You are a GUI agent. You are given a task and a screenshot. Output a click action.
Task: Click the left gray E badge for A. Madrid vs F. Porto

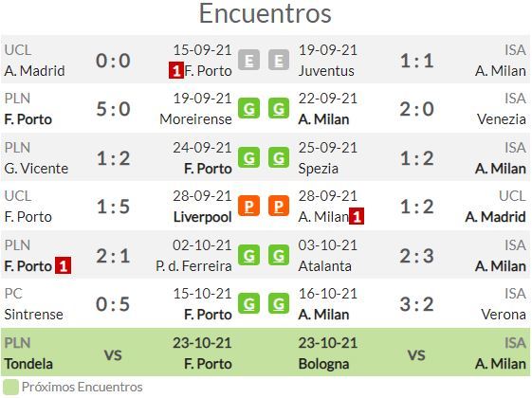[248, 60]
